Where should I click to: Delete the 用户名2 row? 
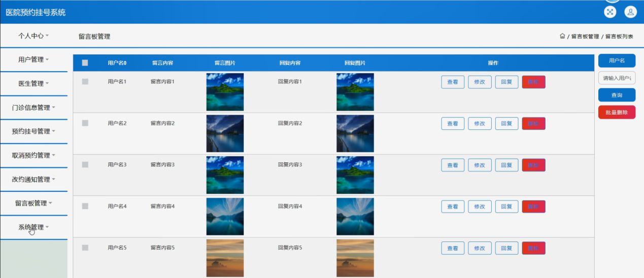[533, 124]
